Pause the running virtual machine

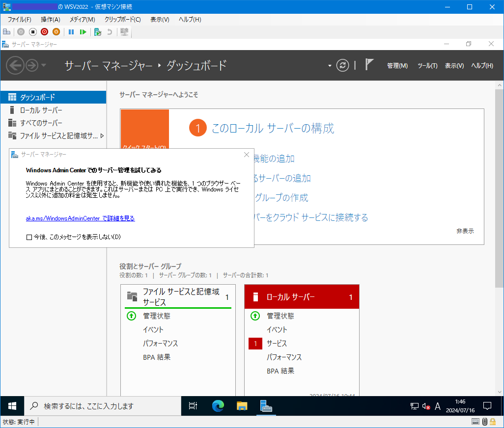71,32
